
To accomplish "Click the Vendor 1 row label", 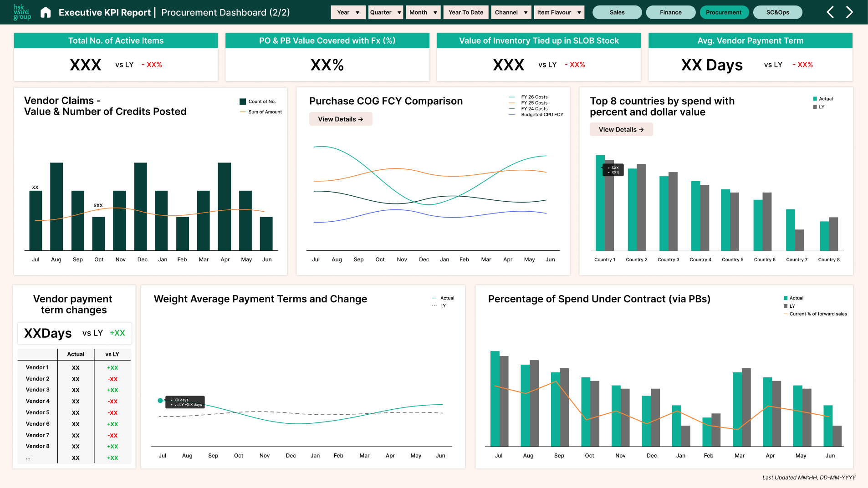I will pos(37,367).
